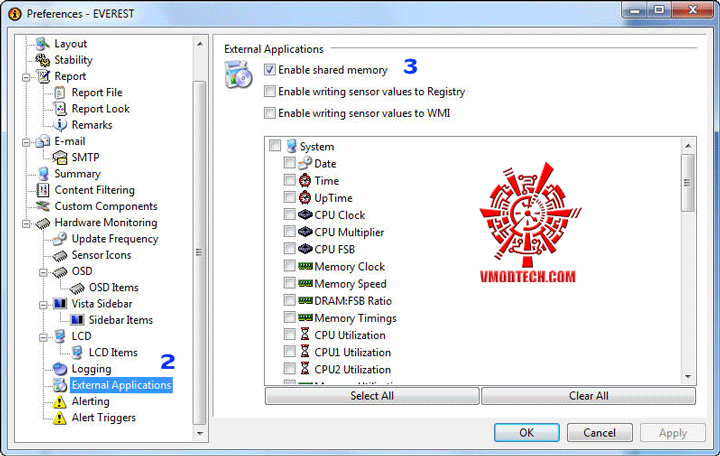Click the Apply button

click(673, 433)
